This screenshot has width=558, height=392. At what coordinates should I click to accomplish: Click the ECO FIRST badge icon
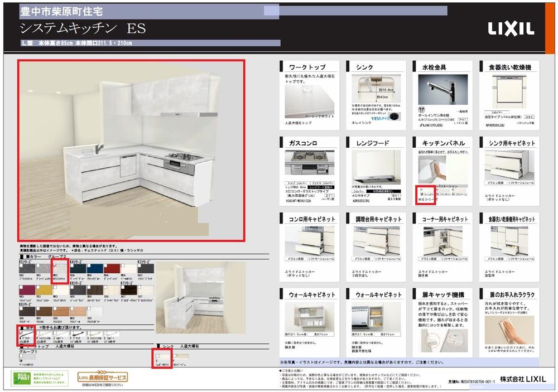click(x=21, y=379)
